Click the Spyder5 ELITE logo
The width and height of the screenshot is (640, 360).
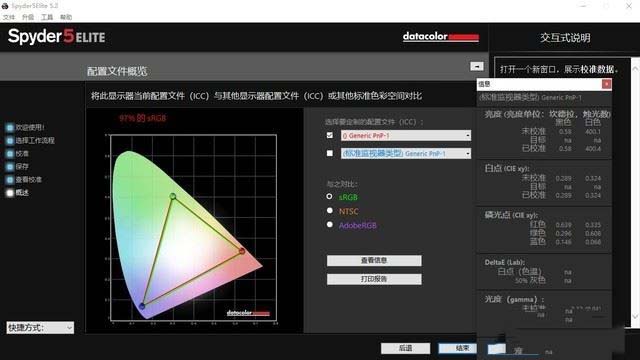(x=56, y=37)
